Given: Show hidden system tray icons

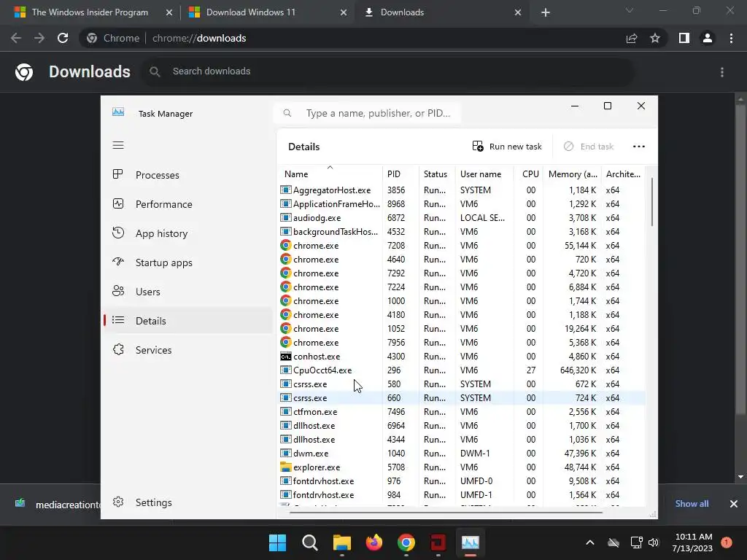Looking at the screenshot, I should coord(589,542).
